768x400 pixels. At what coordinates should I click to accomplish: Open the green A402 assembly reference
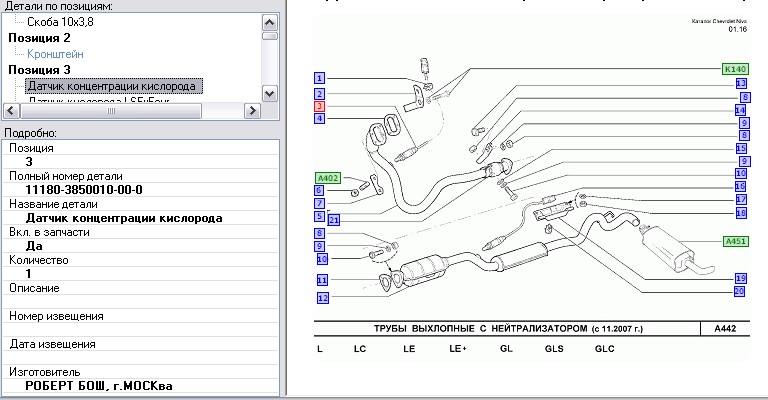click(x=329, y=177)
